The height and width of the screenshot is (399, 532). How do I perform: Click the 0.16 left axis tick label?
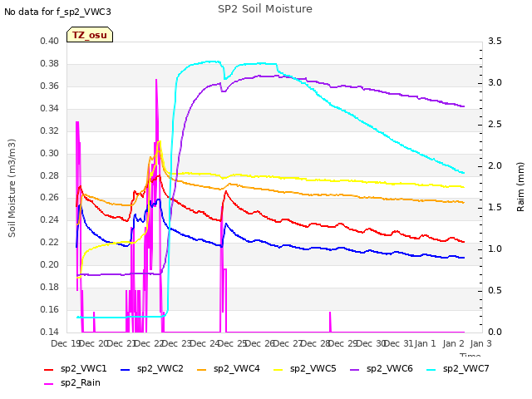point(50,309)
